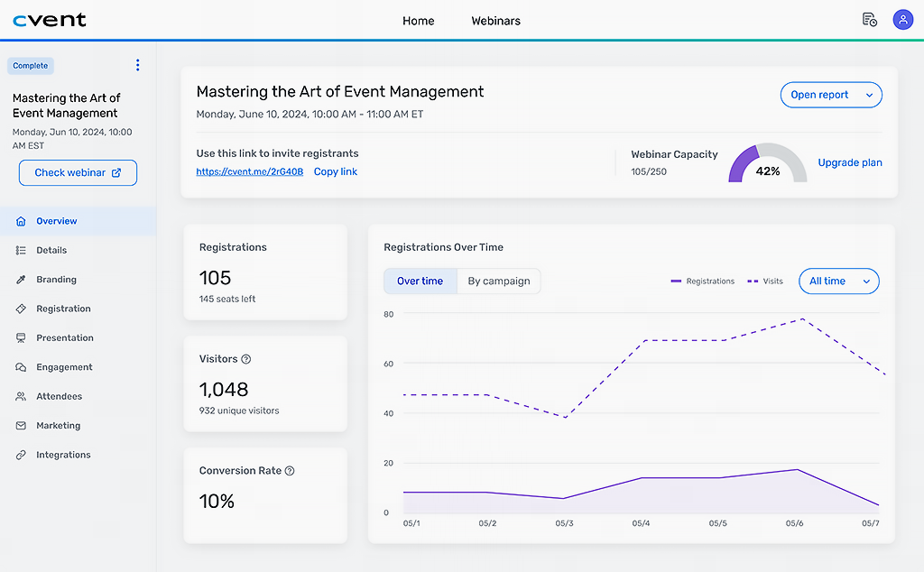Click the 05/1 date label on chart axis

coord(411,523)
